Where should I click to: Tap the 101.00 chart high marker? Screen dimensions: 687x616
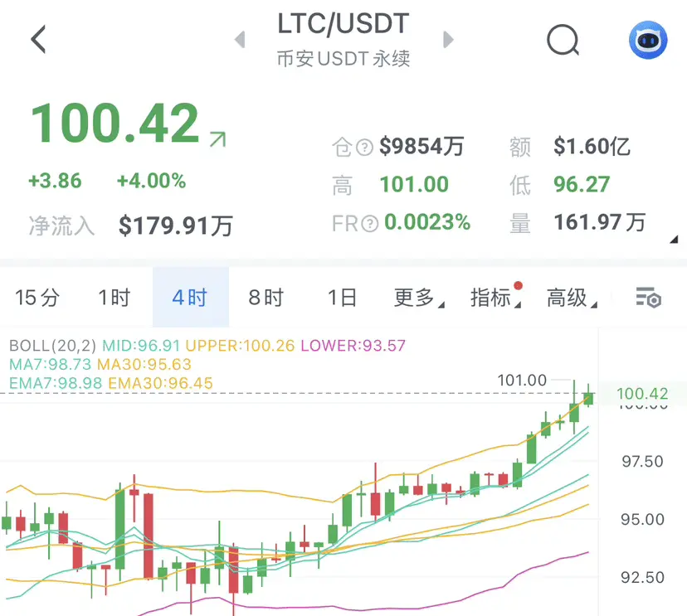point(522,380)
